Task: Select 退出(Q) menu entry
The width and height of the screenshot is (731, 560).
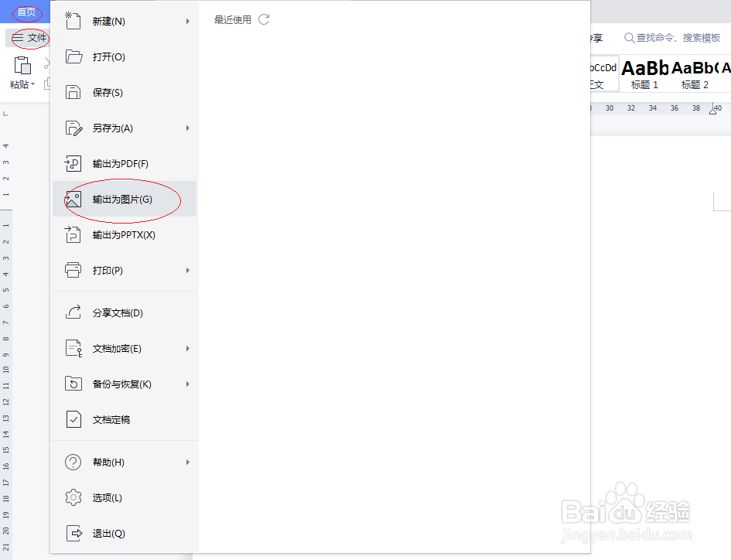Action: pos(125,533)
